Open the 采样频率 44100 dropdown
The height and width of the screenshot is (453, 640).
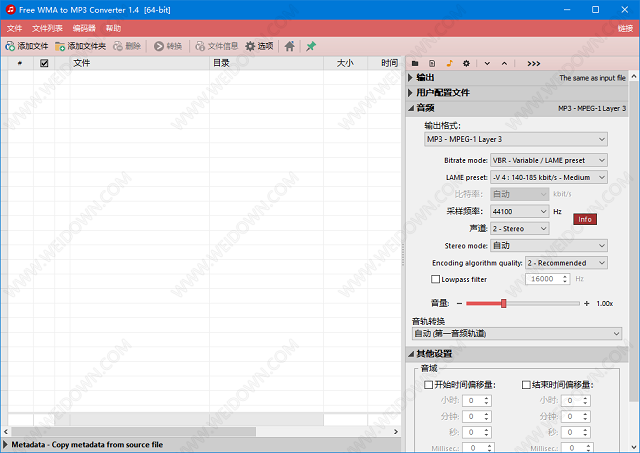click(x=520, y=211)
